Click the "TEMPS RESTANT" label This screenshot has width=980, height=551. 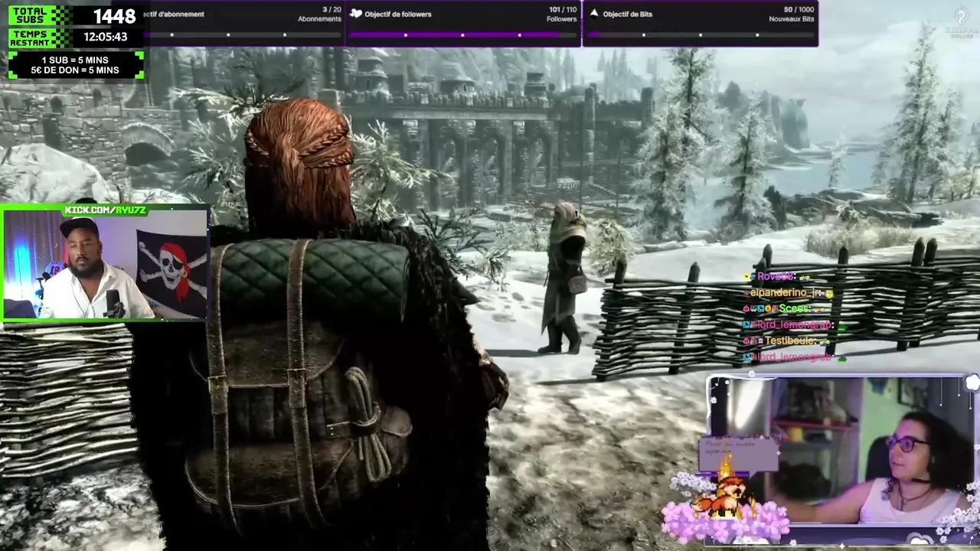(31, 37)
